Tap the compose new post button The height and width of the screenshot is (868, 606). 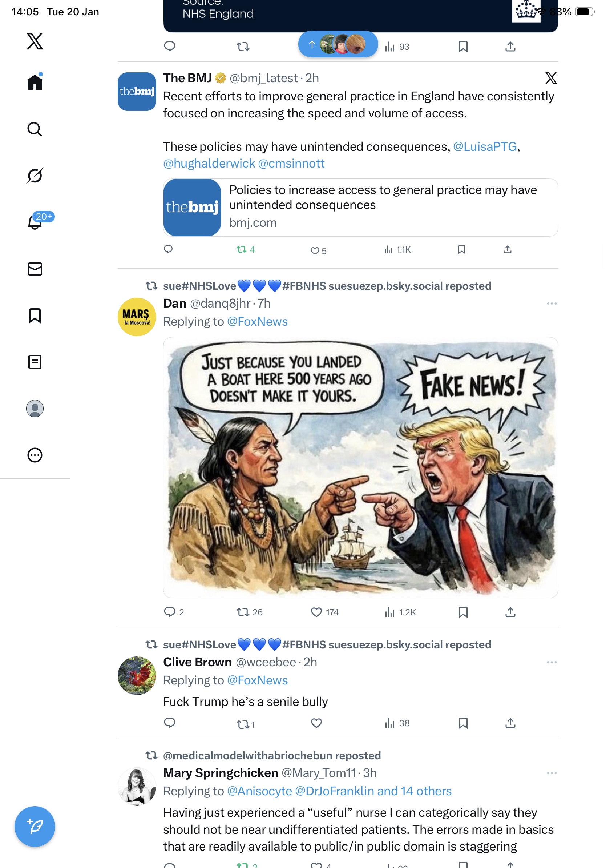(x=35, y=826)
